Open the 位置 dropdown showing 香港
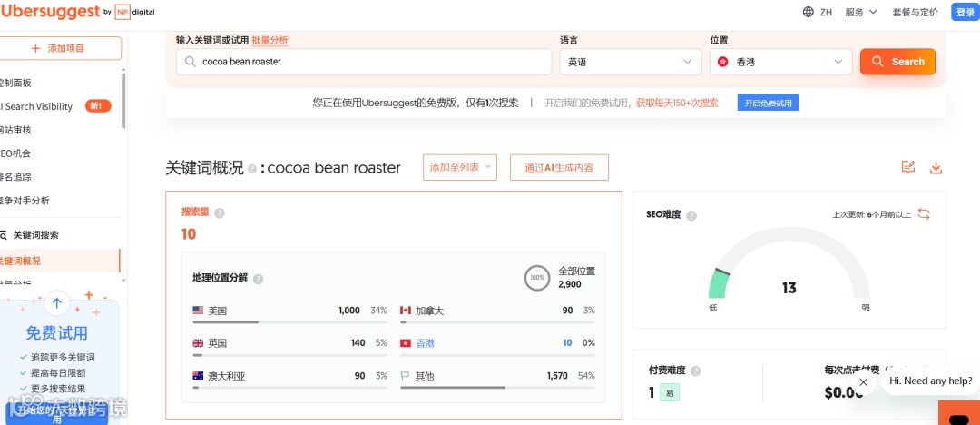Image resolution: width=980 pixels, height=425 pixels. click(x=780, y=62)
